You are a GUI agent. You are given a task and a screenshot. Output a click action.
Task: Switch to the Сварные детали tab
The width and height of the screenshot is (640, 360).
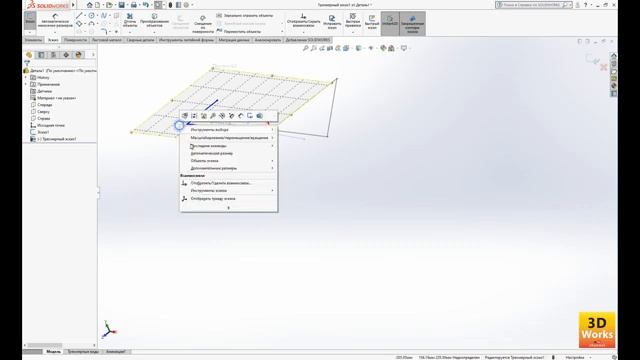pyautogui.click(x=140, y=40)
